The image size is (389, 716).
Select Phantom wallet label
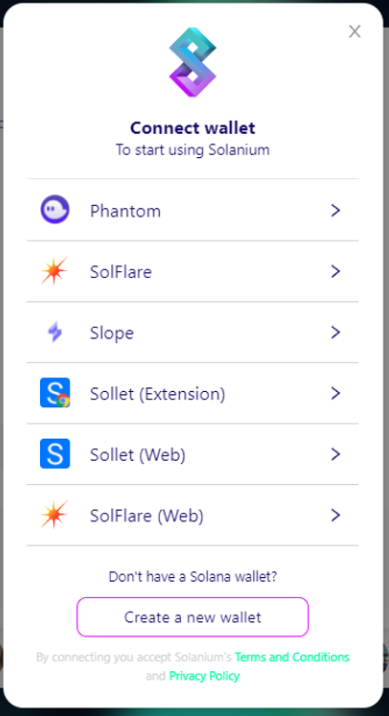tap(125, 211)
